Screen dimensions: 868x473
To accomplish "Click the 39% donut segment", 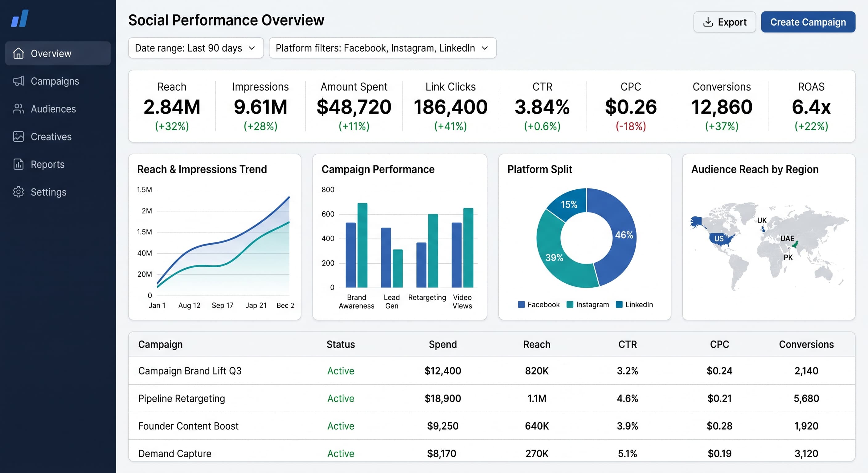I will [554, 257].
